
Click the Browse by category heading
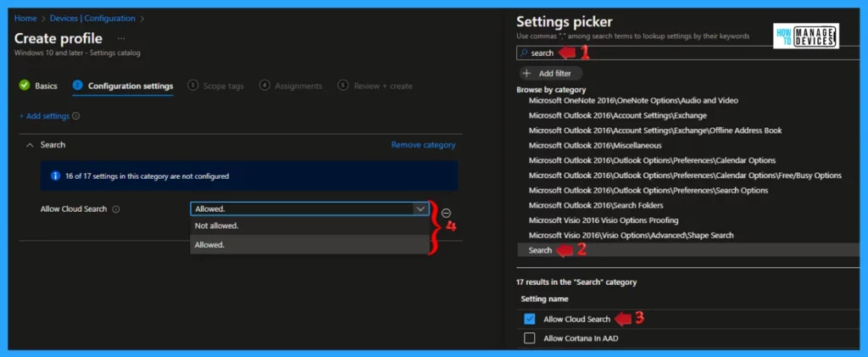coord(551,90)
